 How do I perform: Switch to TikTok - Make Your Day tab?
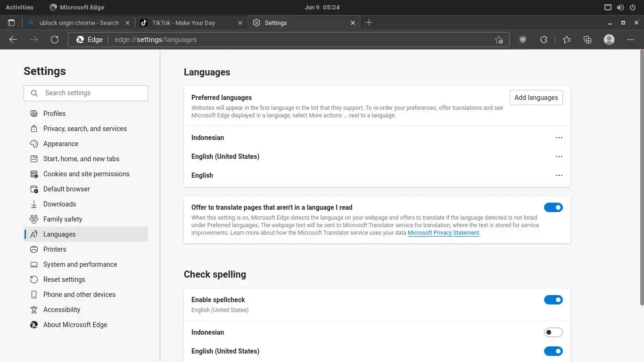(190, 23)
